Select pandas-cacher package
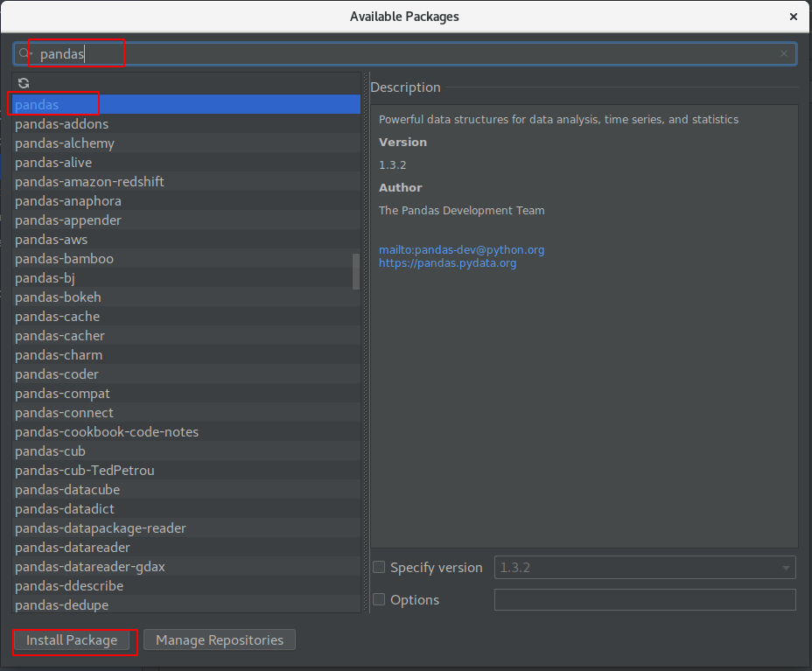The width and height of the screenshot is (812, 671). (x=186, y=335)
